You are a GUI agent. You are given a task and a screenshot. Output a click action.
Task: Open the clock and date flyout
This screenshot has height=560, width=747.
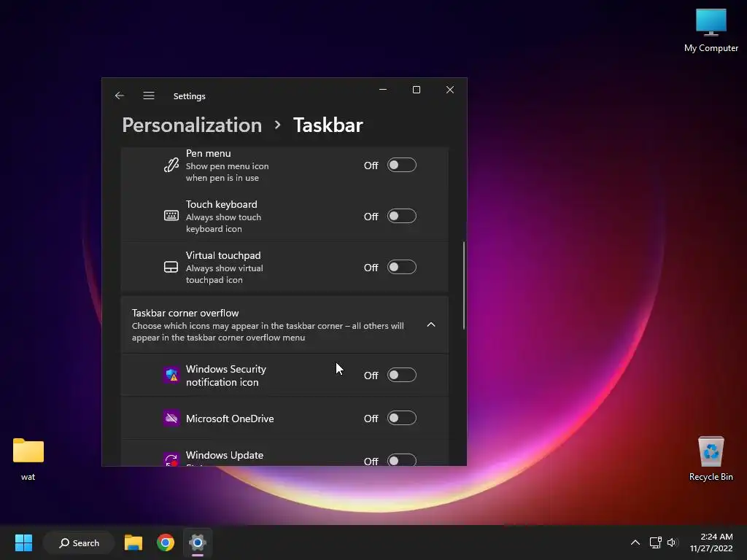click(x=711, y=542)
